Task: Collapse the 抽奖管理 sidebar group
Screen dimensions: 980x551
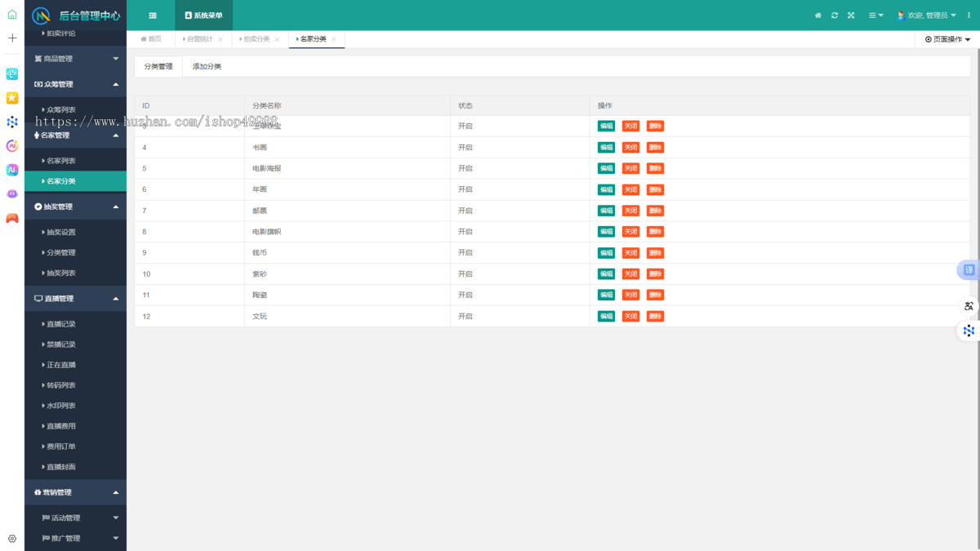Action: [76, 207]
